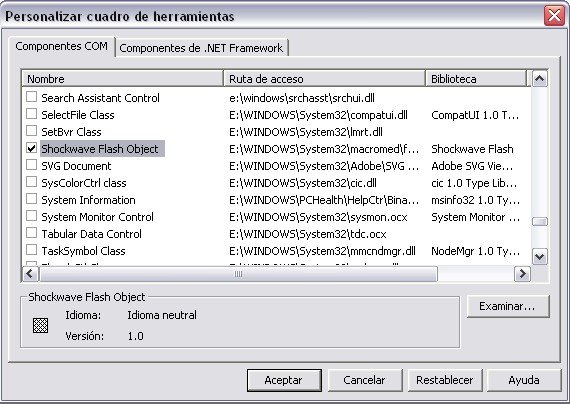
Task: Enable the Tabular Data Control checkbox
Action: click(32, 233)
